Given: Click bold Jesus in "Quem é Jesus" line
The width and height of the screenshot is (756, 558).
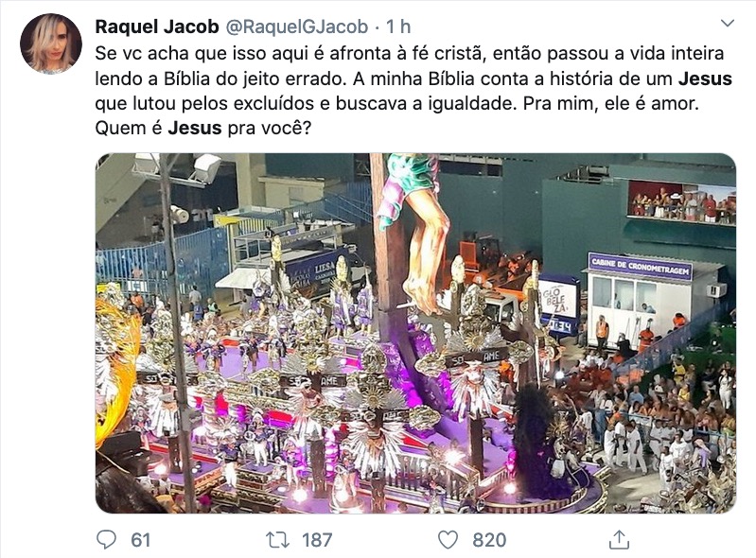Looking at the screenshot, I should coord(195,129).
